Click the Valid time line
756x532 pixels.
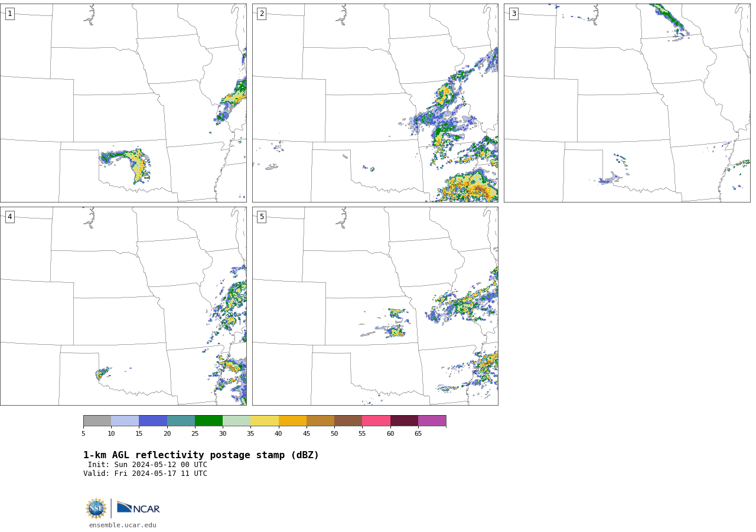(145, 474)
